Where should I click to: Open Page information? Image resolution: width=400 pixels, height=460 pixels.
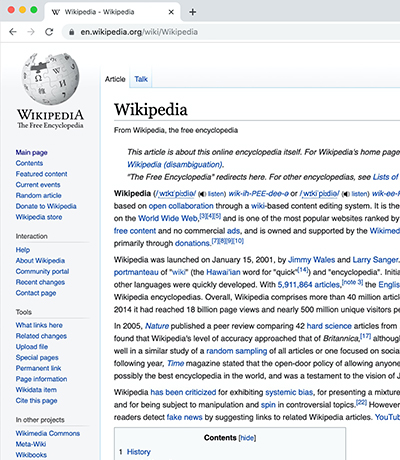click(x=41, y=379)
